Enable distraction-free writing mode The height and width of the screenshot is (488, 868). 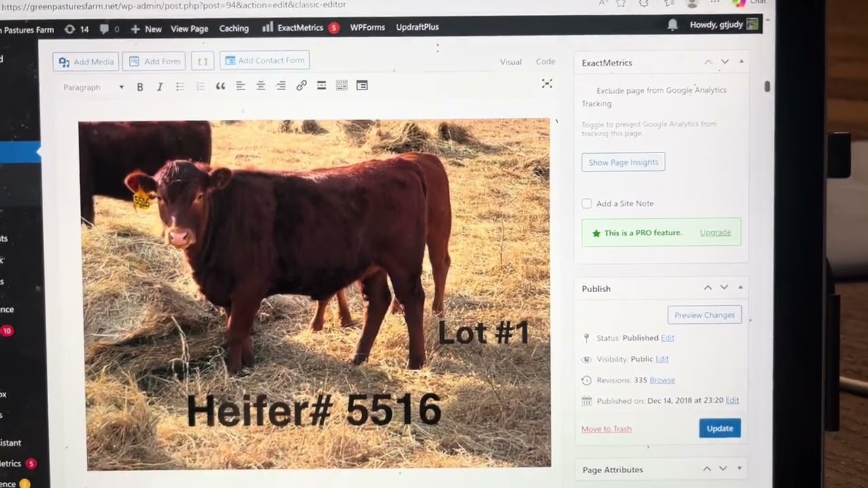pos(547,83)
